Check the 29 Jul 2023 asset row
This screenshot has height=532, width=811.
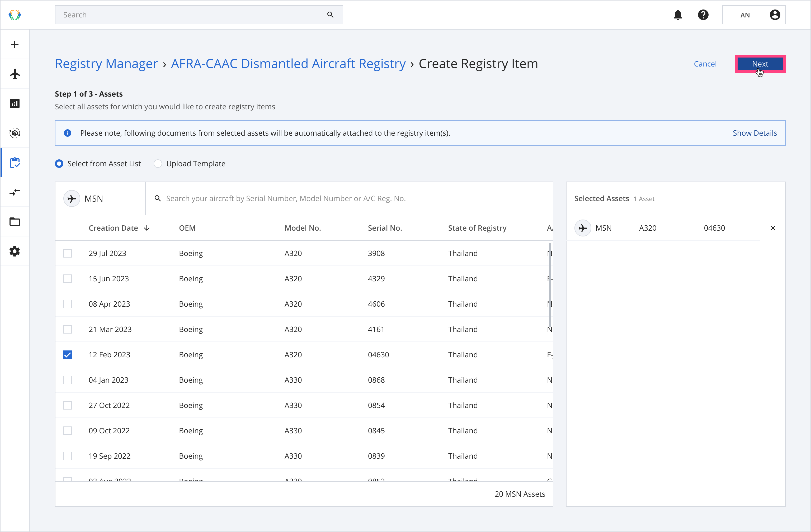click(x=68, y=253)
